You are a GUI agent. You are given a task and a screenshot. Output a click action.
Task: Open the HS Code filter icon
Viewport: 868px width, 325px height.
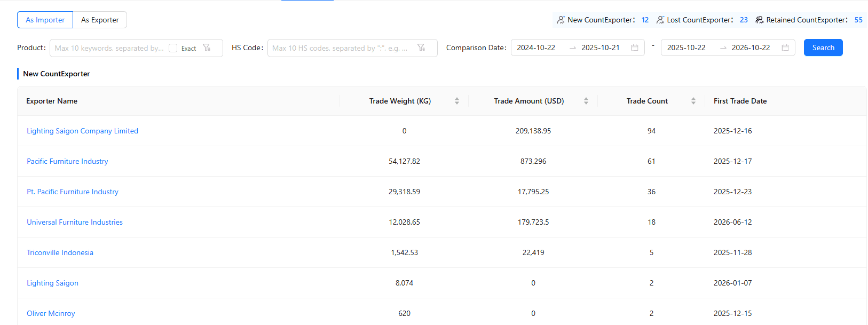tap(421, 48)
